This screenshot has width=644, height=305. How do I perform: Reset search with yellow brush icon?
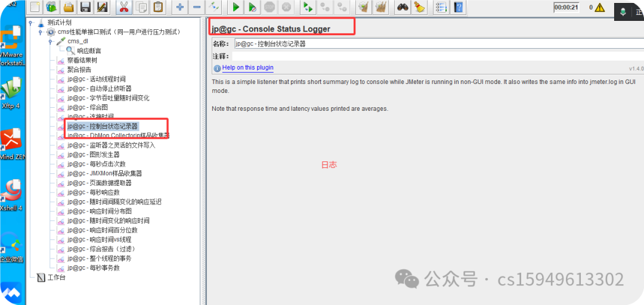pos(419,7)
